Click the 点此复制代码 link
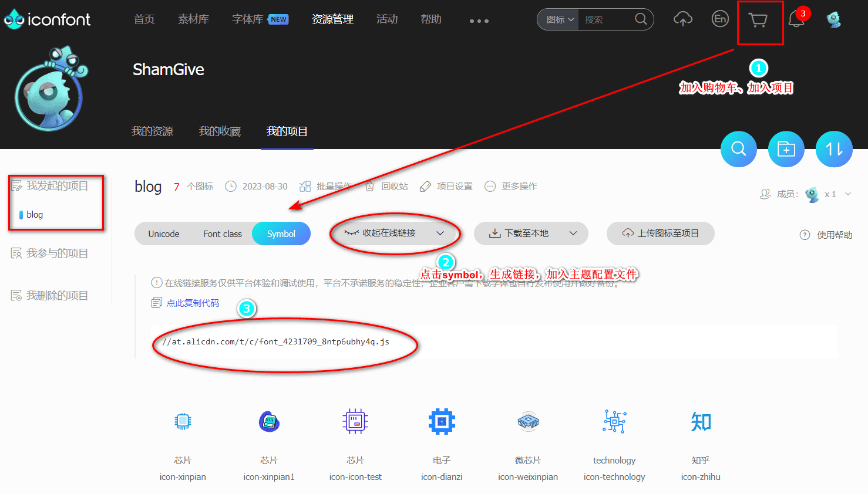This screenshot has height=494, width=868. coord(192,302)
